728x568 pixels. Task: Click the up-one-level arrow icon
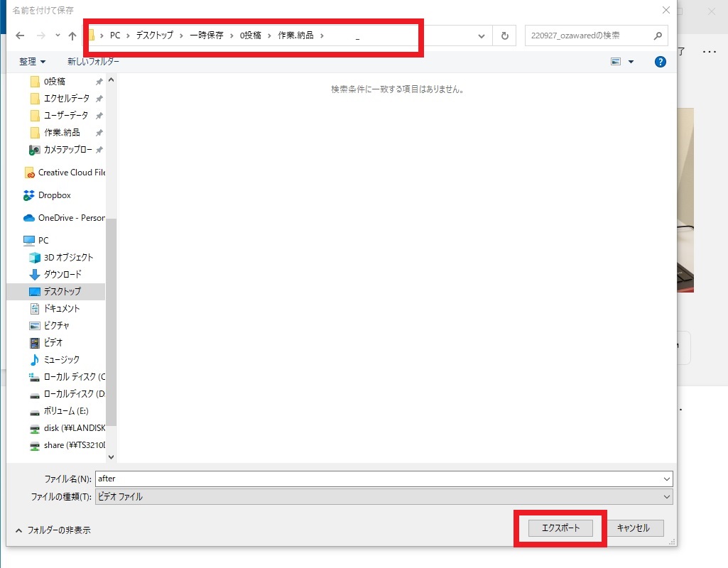tap(72, 35)
